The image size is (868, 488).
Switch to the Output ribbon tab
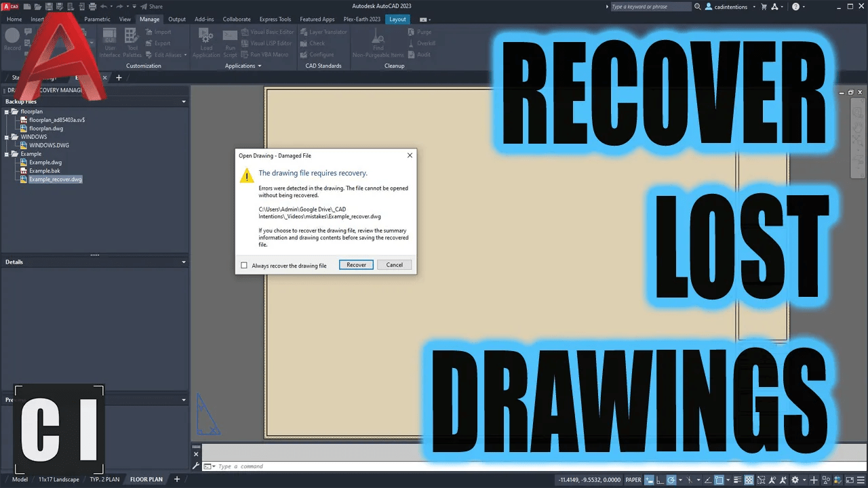pos(177,19)
